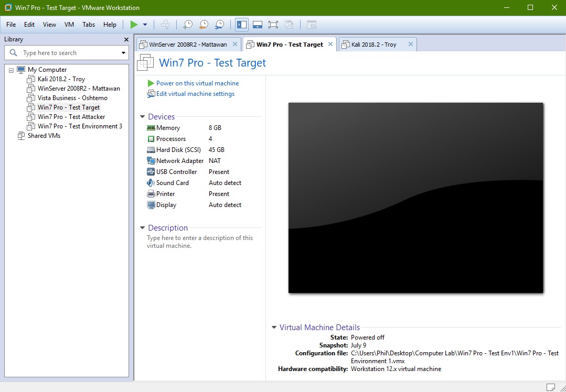Click the virtual machine screen preview
This screenshot has width=566, height=392.
click(x=415, y=198)
